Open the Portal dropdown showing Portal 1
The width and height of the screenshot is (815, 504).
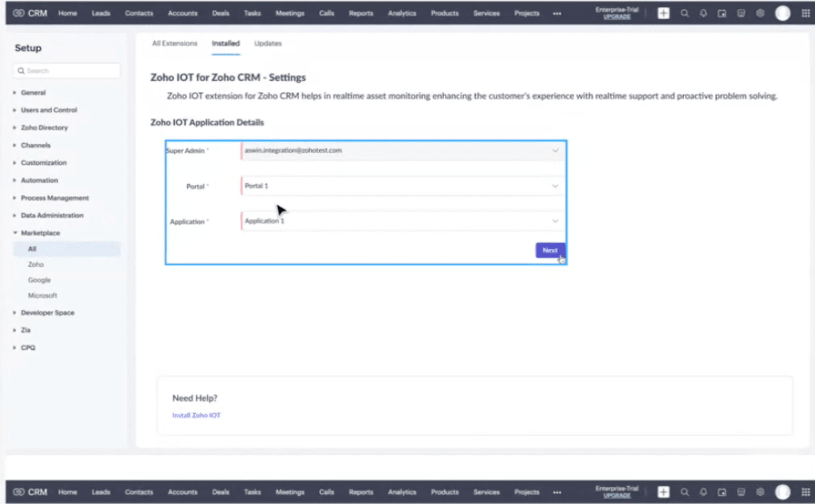pyautogui.click(x=403, y=186)
